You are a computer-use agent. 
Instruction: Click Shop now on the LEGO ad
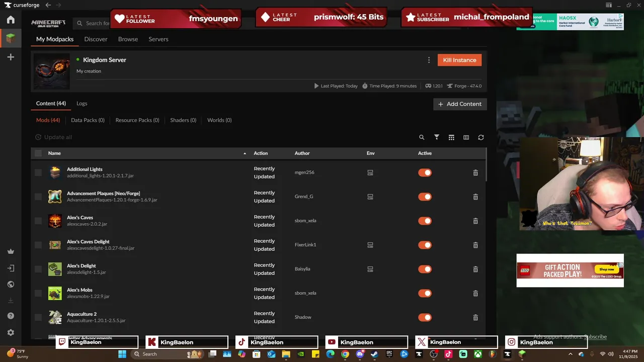(x=606, y=269)
